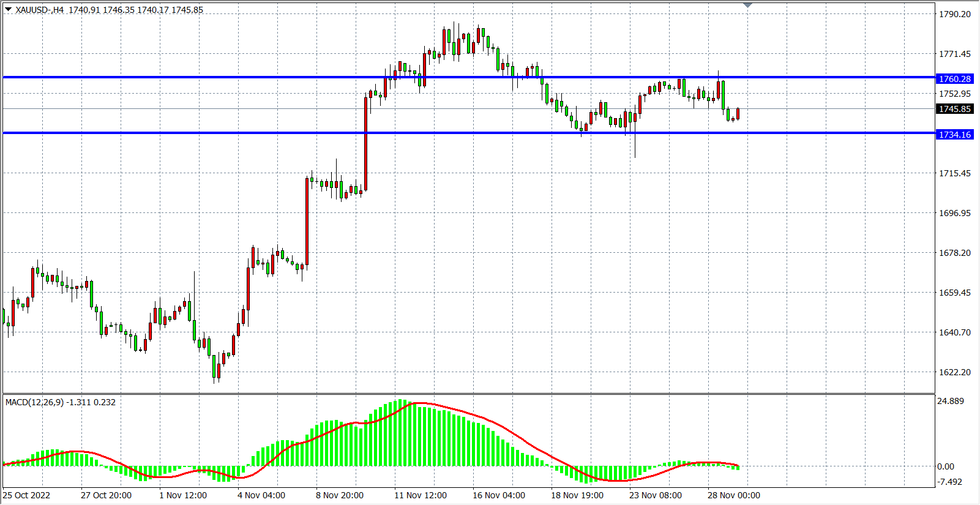The image size is (980, 505).
Task: Click the 1622.20 value on price scale
Action: [x=954, y=372]
